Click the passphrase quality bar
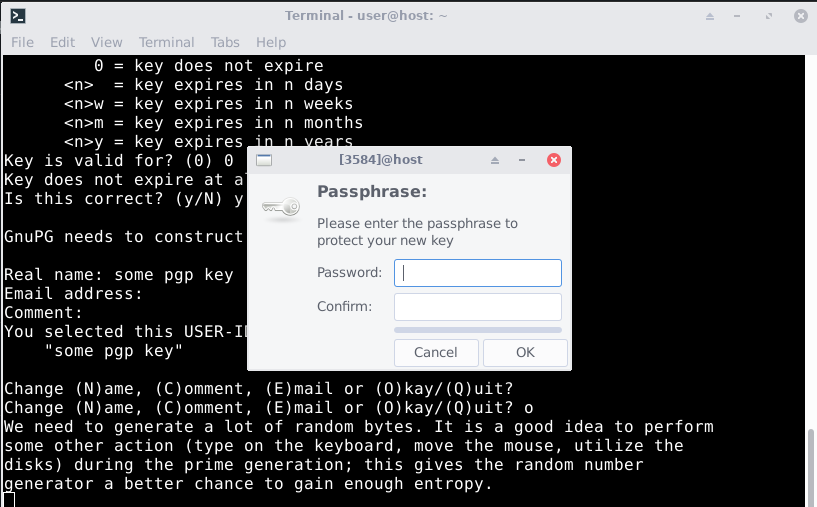The image size is (817, 507). [x=478, y=329]
